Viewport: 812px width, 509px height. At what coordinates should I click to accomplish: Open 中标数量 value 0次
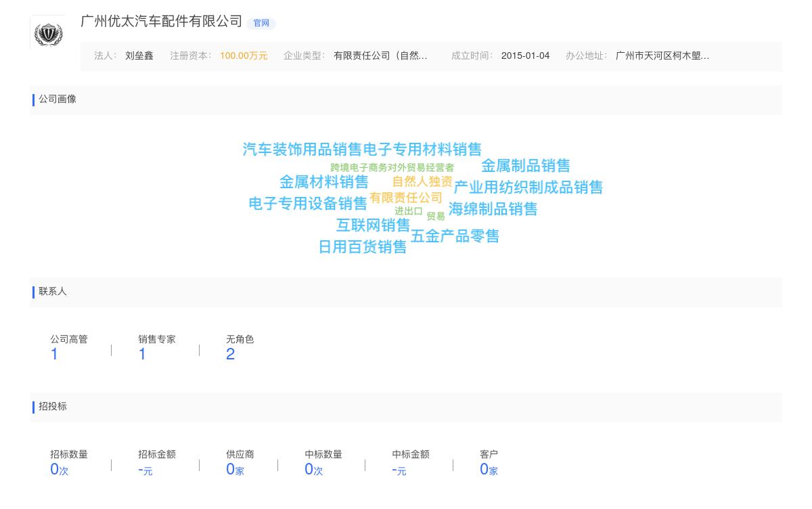(314, 469)
